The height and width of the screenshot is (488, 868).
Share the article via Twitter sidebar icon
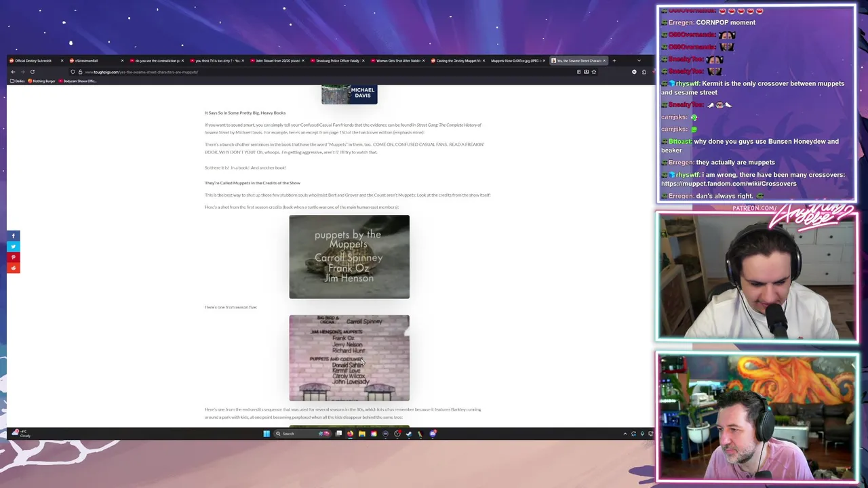click(x=13, y=247)
